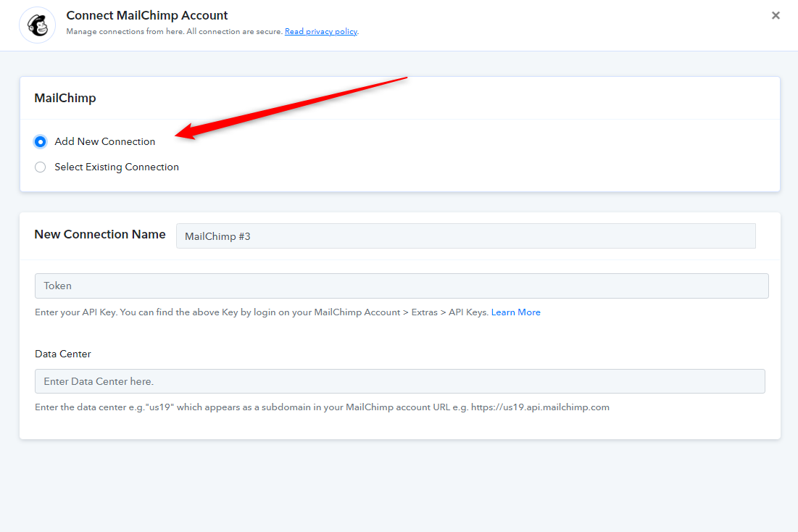Click the 'Manage connections from here' subtitle
This screenshot has height=532, width=798.
coord(174,32)
